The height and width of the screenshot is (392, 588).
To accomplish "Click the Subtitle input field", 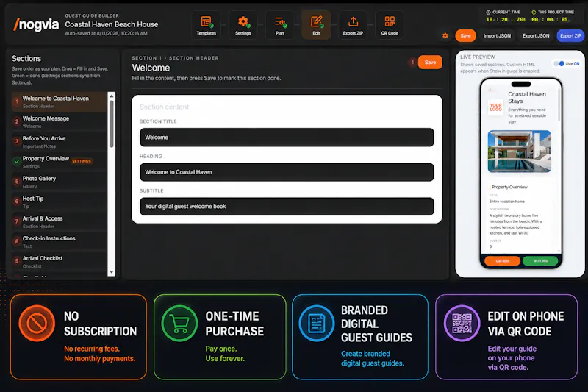I will 287,207.
